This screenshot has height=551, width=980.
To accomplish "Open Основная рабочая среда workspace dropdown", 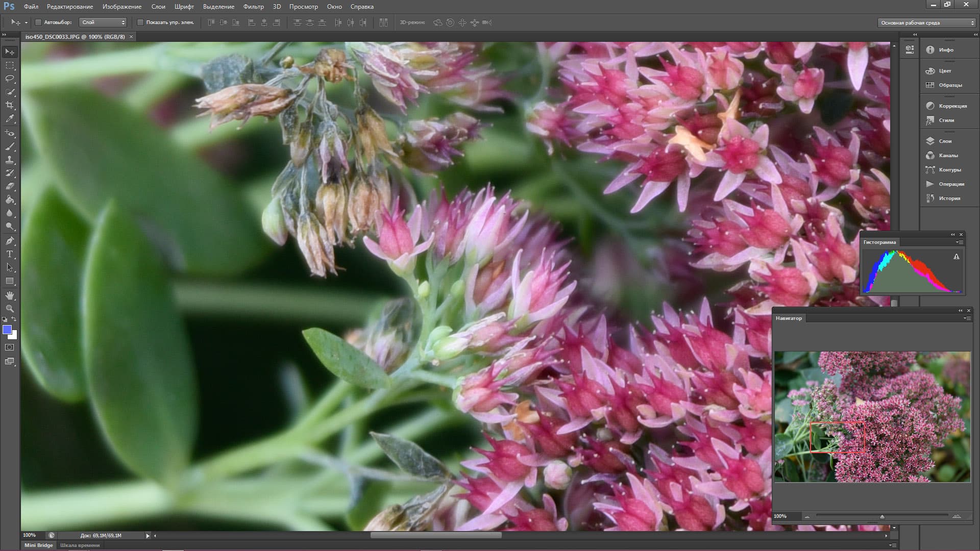I will click(926, 22).
